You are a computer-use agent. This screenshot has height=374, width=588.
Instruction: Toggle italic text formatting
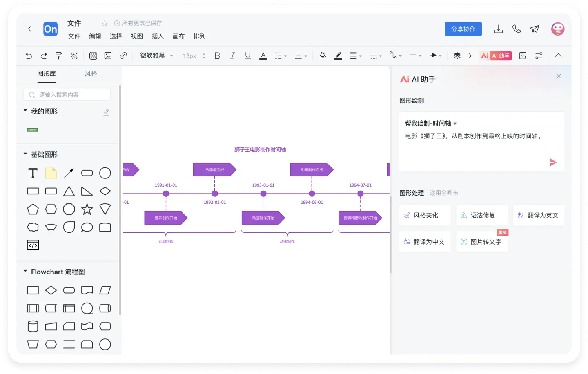(232, 56)
